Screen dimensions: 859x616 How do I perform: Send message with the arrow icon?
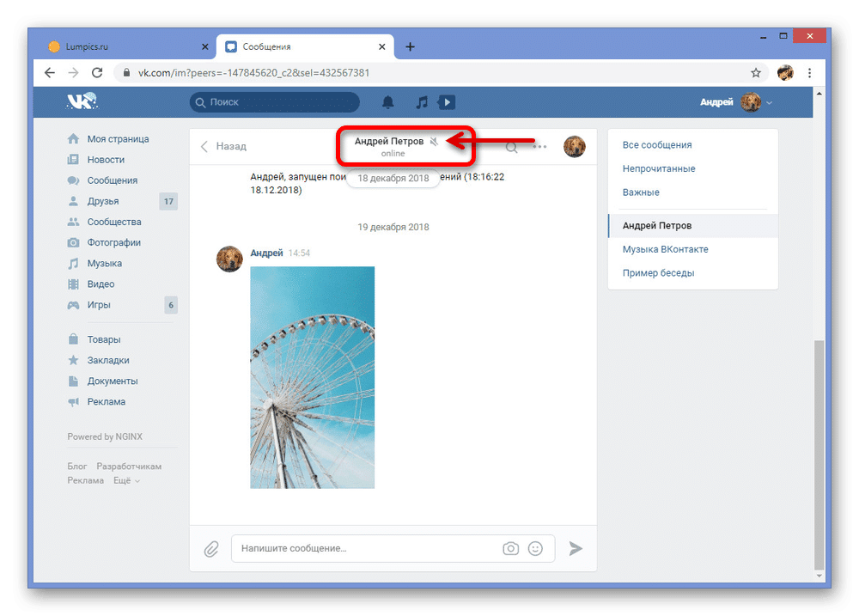click(576, 548)
